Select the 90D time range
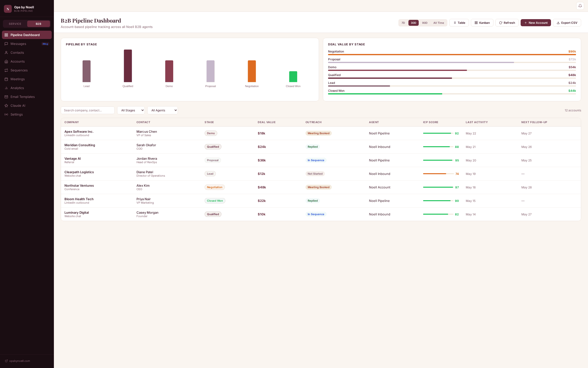This screenshot has width=588, height=368. tap(425, 23)
